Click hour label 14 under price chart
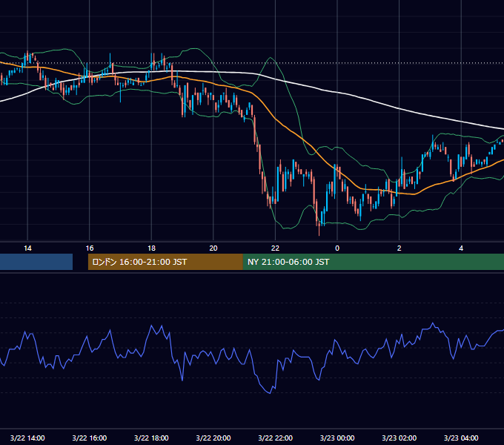This screenshot has height=445, width=504. coord(27,248)
